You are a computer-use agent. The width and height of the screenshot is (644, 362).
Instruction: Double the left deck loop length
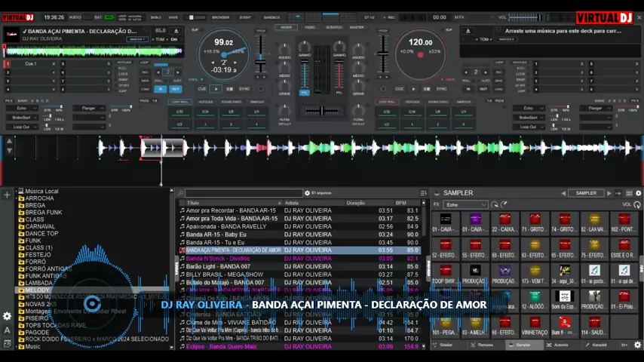pyautogui.click(x=177, y=72)
